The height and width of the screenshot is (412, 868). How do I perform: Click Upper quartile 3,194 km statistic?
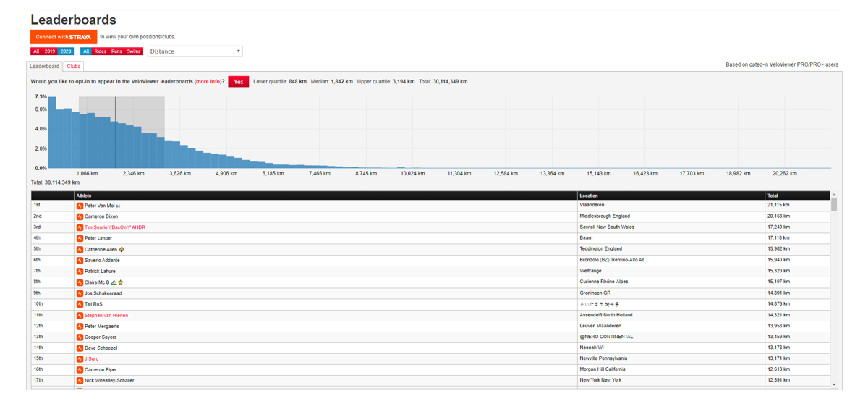tap(386, 82)
